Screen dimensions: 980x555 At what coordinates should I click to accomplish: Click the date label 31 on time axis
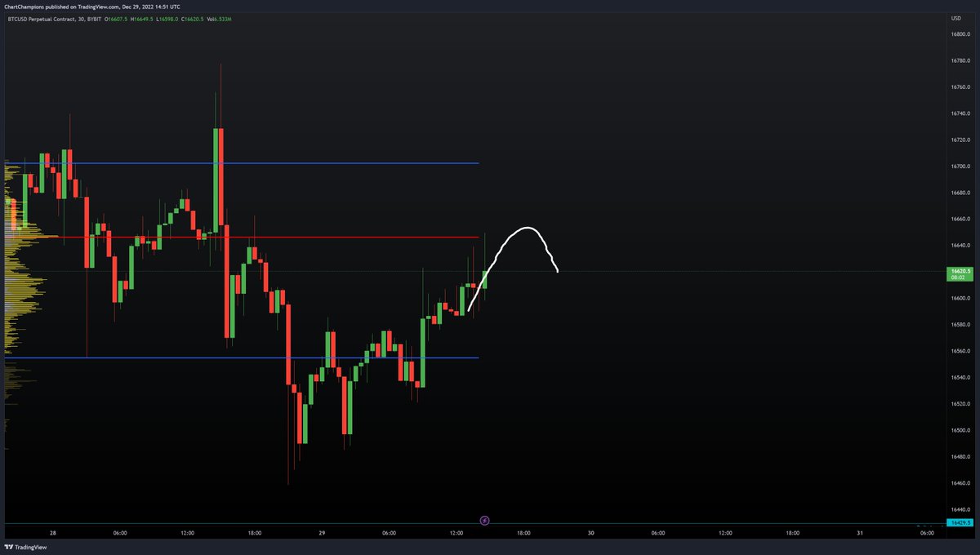pos(860,533)
